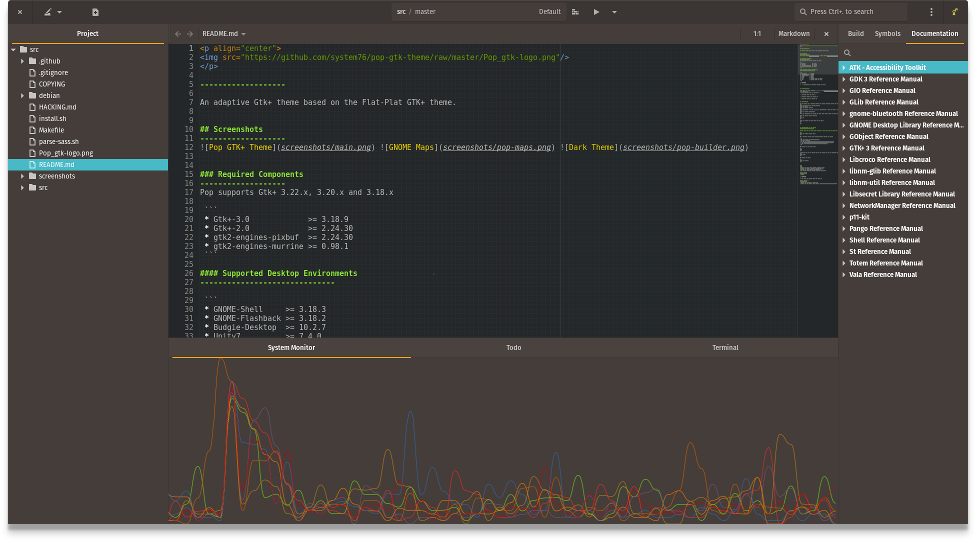
Task: Expand GDK 3 Reference Manual
Action: pyautogui.click(x=844, y=79)
